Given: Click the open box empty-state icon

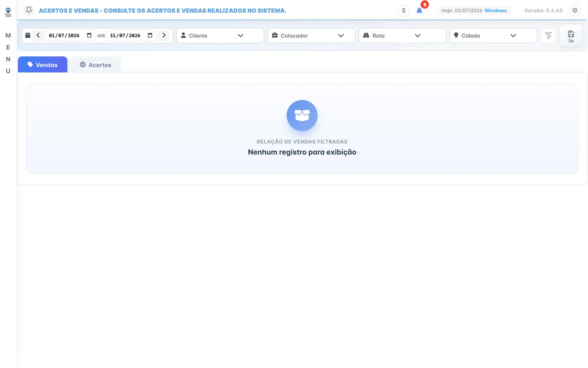Looking at the screenshot, I should tap(302, 116).
